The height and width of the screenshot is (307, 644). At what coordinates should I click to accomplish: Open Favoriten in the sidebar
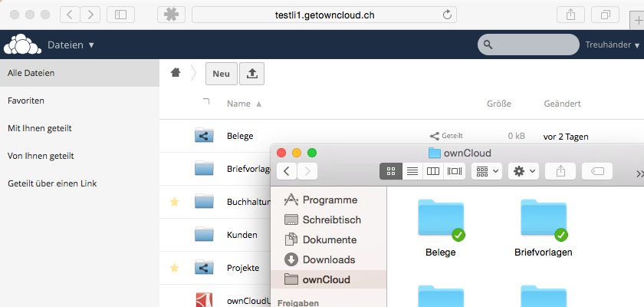80,101
